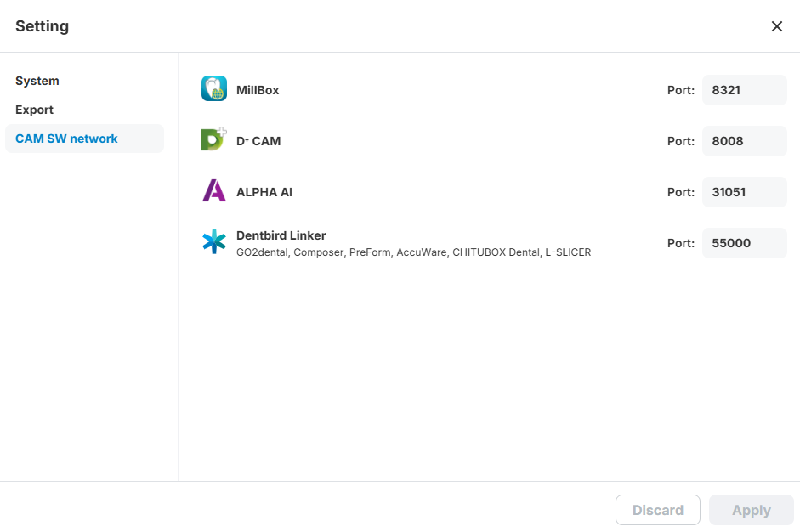Click the Dentbird Linker title text
This screenshot has height=532, width=800.
281,235
